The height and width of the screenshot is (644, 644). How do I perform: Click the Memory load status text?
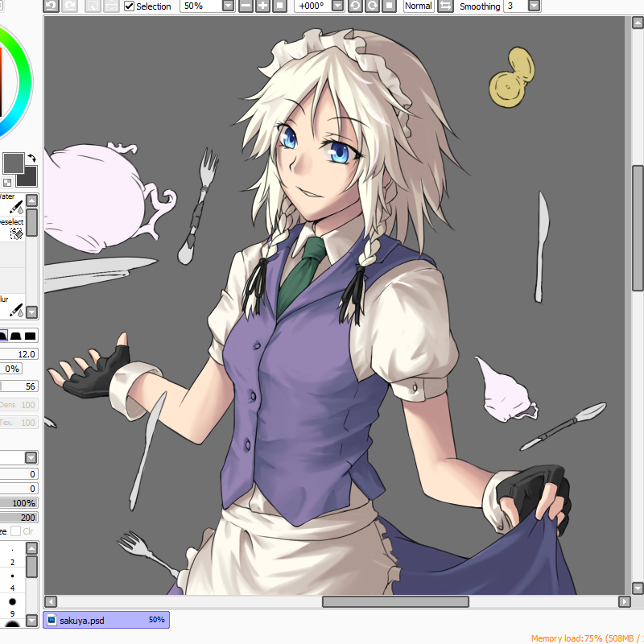588,638
